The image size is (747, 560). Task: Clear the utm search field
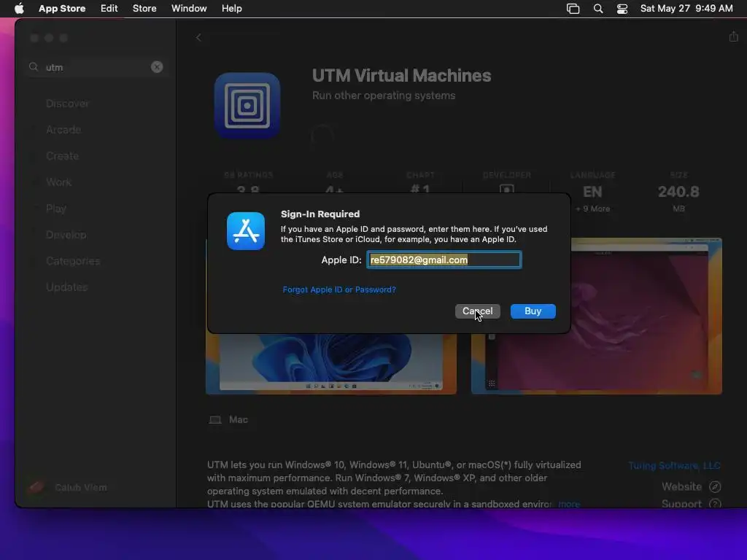pos(157,67)
